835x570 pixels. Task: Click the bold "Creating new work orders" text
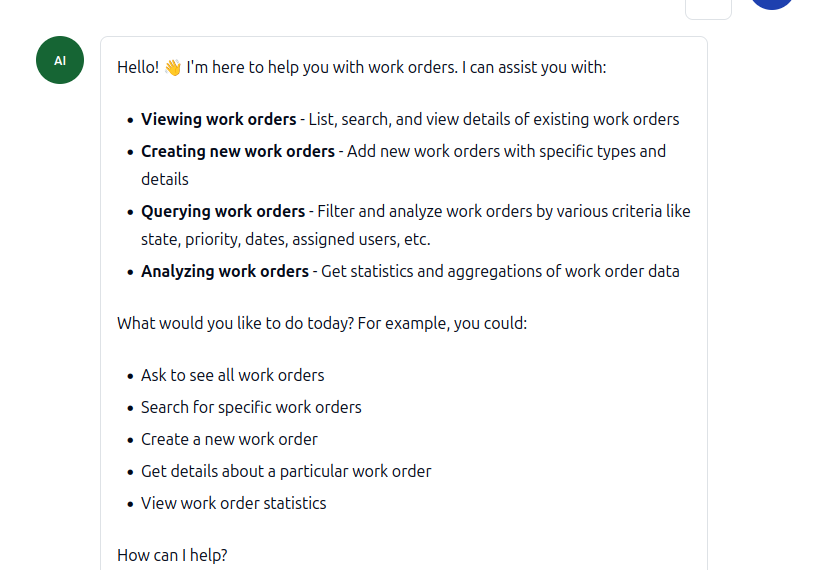point(238,152)
